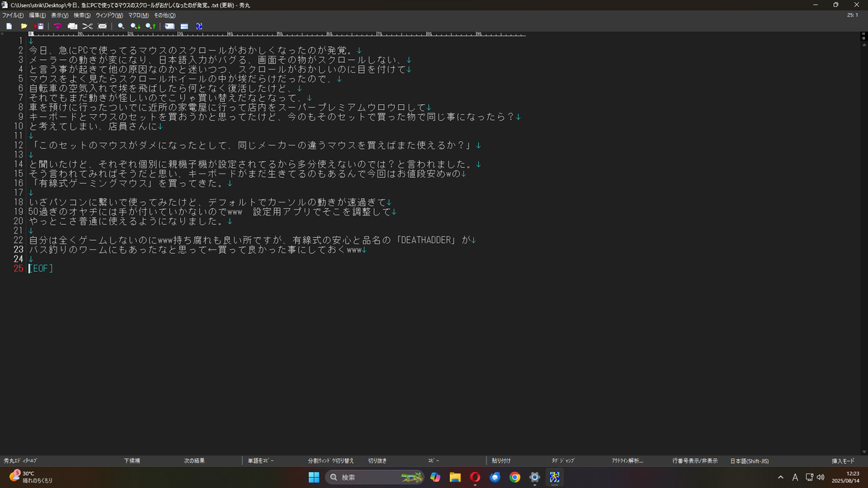Find next with the green down-arrow magnifier

[x=135, y=26]
